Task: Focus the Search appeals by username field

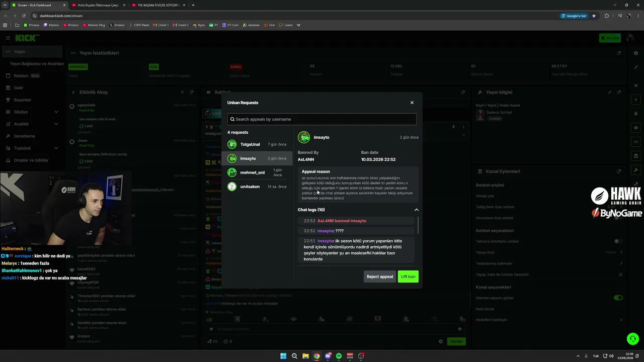Action: [x=322, y=119]
